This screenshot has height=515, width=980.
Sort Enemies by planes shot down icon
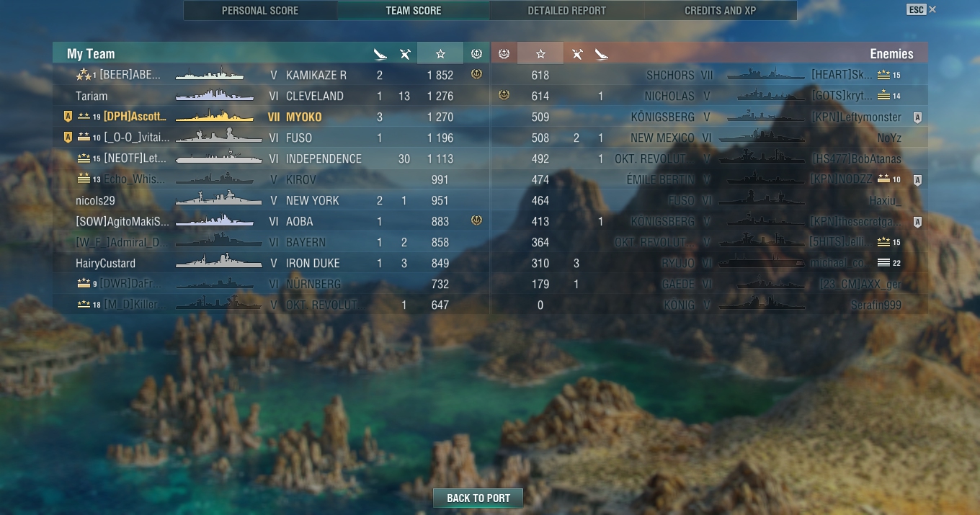click(576, 54)
